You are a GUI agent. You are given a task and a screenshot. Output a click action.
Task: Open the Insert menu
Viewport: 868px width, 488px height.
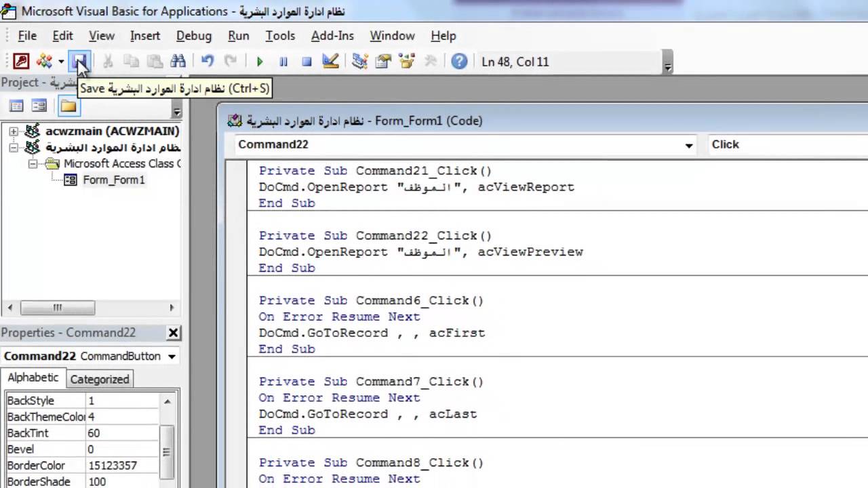[145, 36]
